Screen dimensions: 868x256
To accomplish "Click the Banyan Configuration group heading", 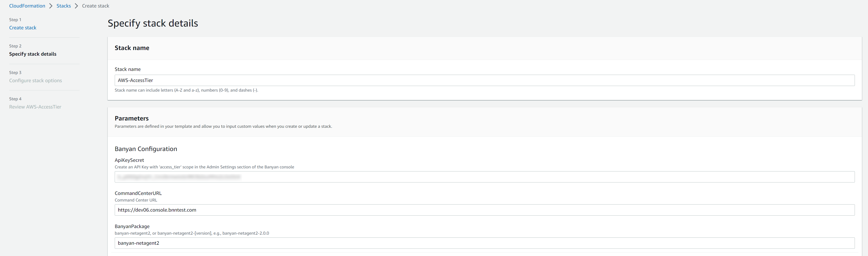I will [145, 149].
